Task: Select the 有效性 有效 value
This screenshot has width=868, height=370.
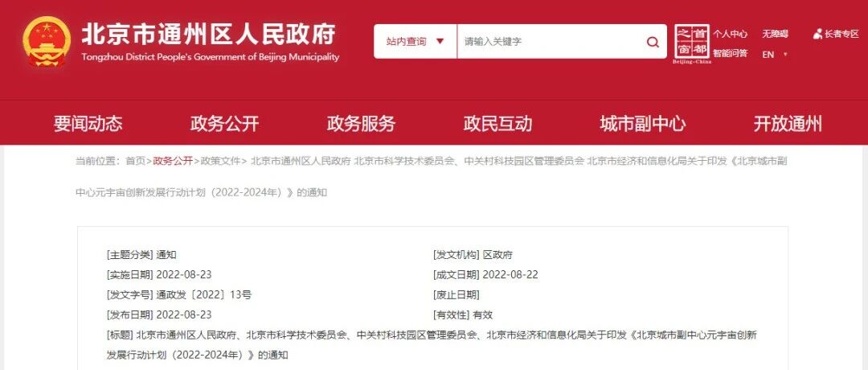Action: point(482,315)
